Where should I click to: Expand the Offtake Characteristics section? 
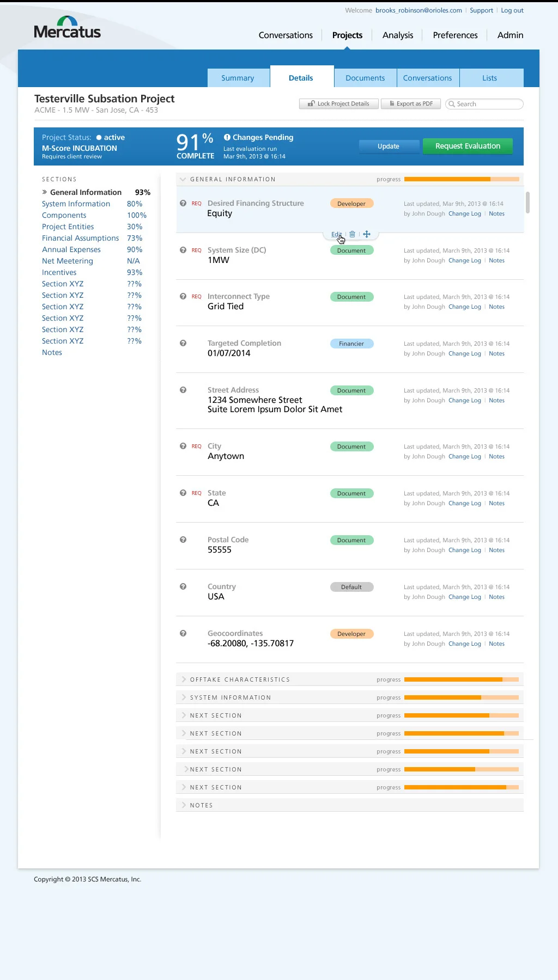pyautogui.click(x=184, y=679)
